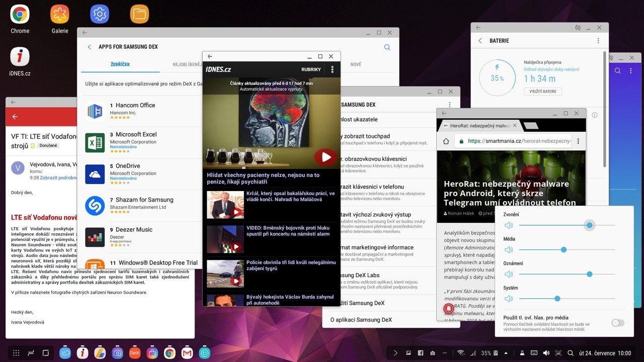Image resolution: width=644 pixels, height=362 pixels.
Task: Click the volume speaker tray icon
Action: pos(546,353)
